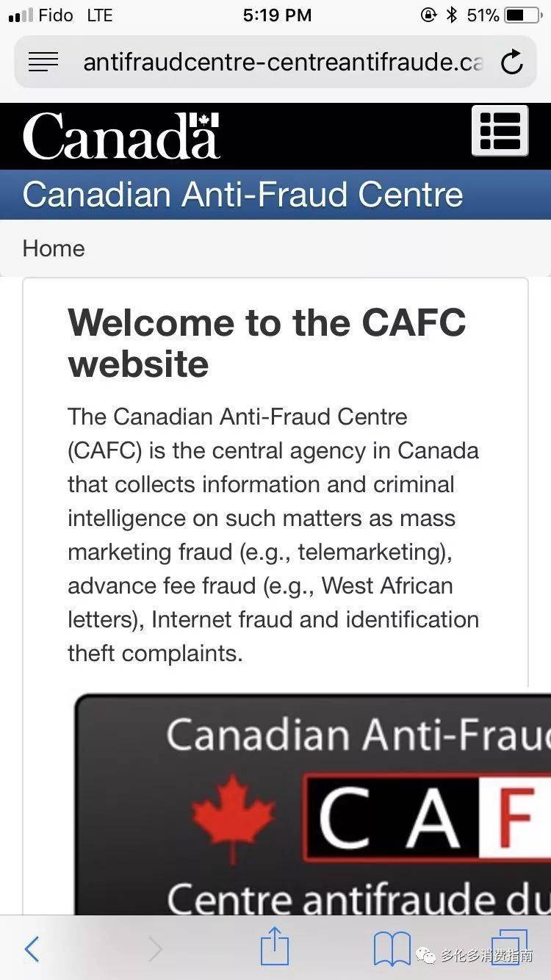Show open tabs overview icon
551x980 pixels.
(x=508, y=947)
